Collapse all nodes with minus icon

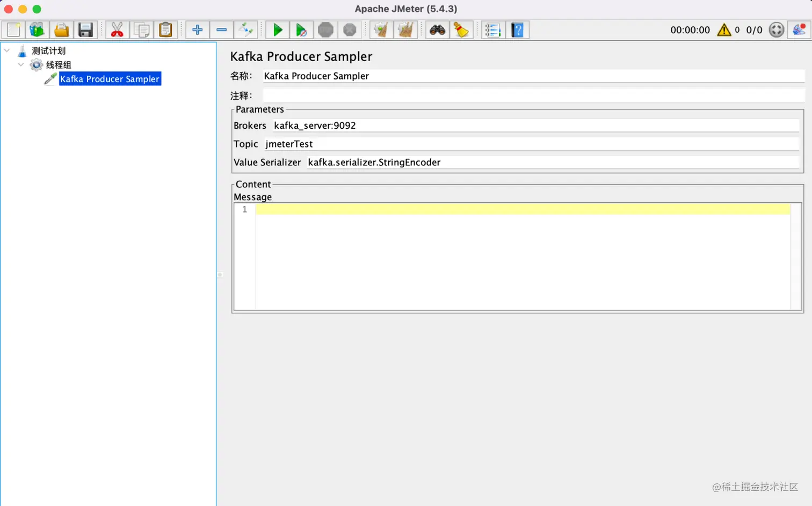click(x=221, y=30)
